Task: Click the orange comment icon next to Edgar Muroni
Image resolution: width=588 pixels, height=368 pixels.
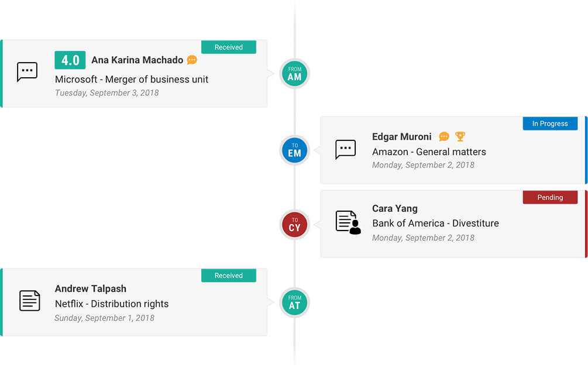Action: pos(444,136)
